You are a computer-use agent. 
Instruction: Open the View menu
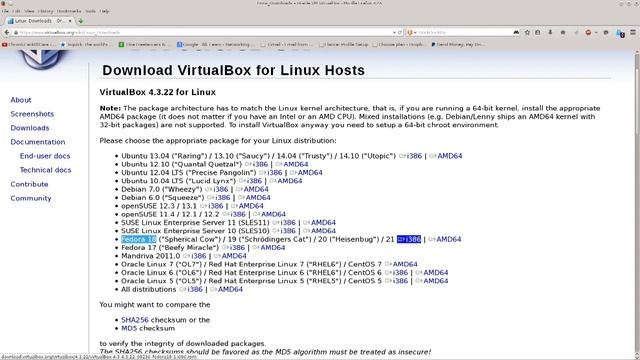pyautogui.click(x=29, y=11)
